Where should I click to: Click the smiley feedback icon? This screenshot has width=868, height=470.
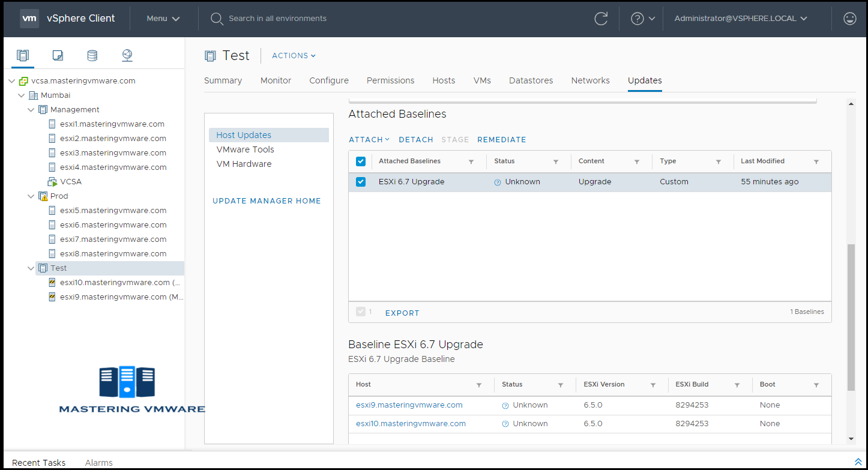[849, 19]
